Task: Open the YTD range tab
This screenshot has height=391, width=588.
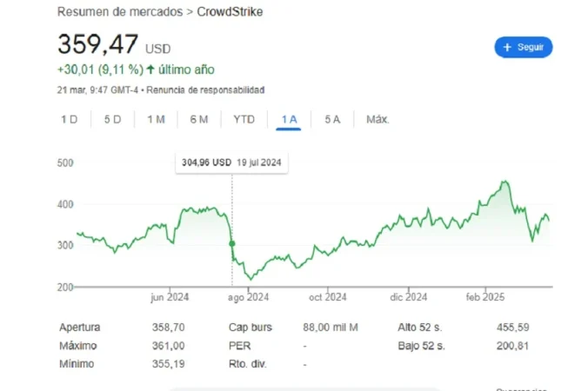Action: (244, 120)
